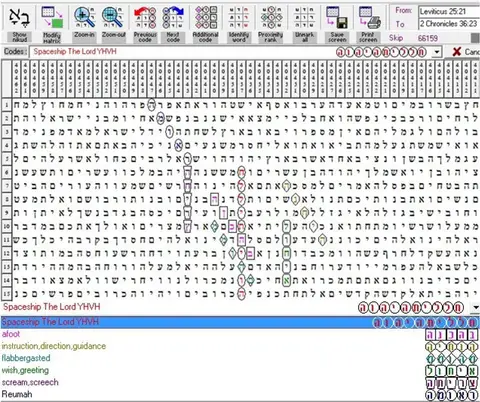Click row header number 6

click(7, 172)
